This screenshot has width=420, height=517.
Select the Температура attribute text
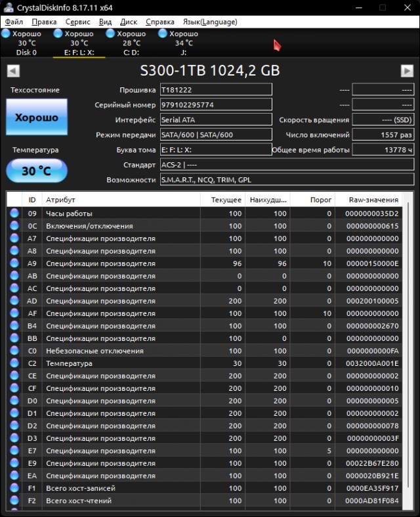[69, 363]
